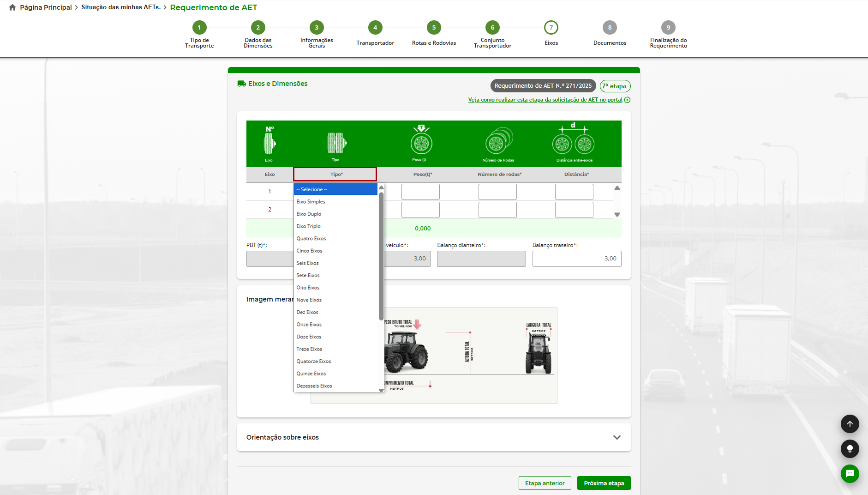This screenshot has height=495, width=868.
Task: Click the Distância entre-eixos icon
Action: click(x=574, y=139)
